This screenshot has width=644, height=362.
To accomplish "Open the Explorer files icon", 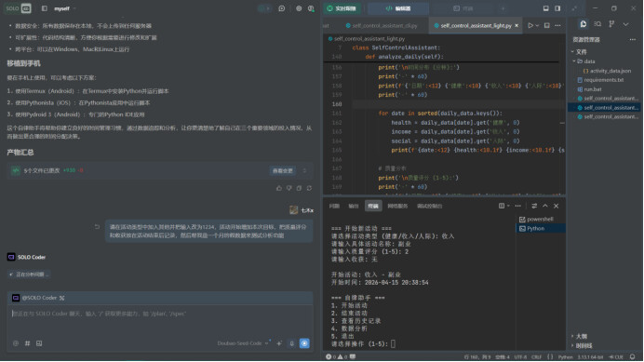I will (x=584, y=24).
